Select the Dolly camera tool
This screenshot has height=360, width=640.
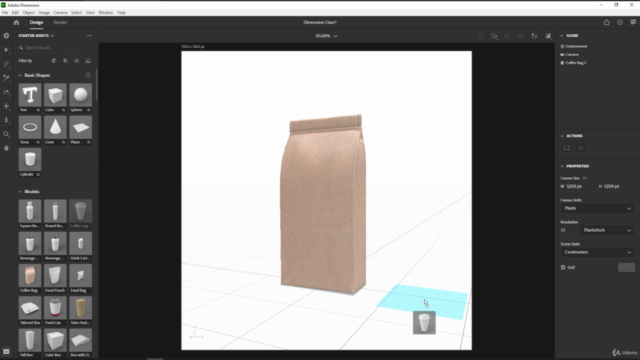[x=6, y=120]
